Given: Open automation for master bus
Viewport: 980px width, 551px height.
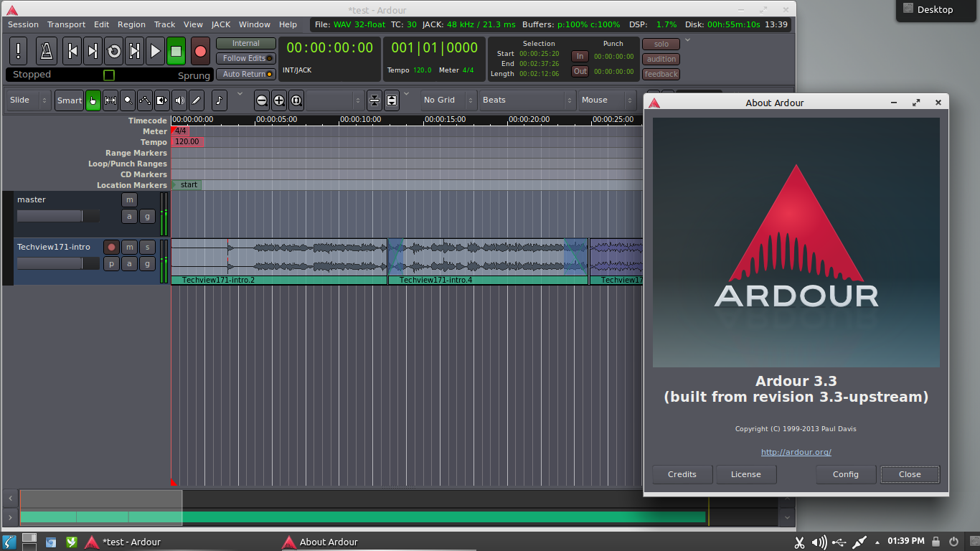Looking at the screenshot, I should tap(129, 216).
